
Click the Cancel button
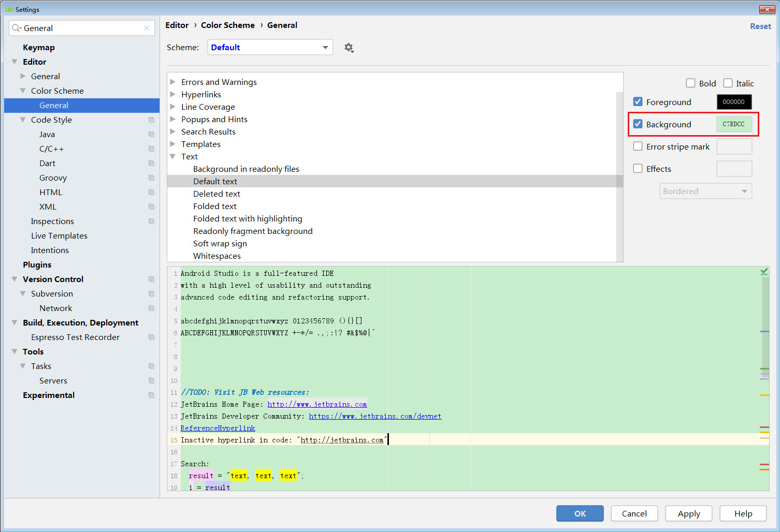point(634,513)
